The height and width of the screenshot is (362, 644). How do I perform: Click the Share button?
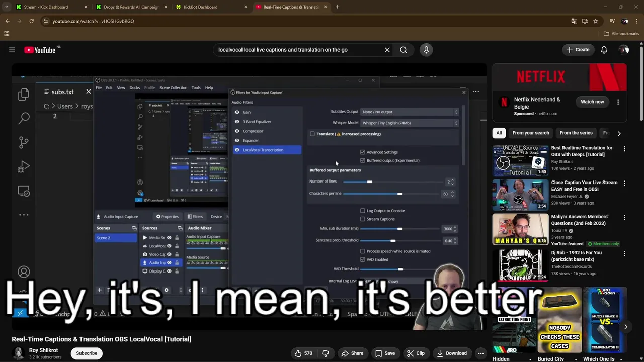[352, 353]
